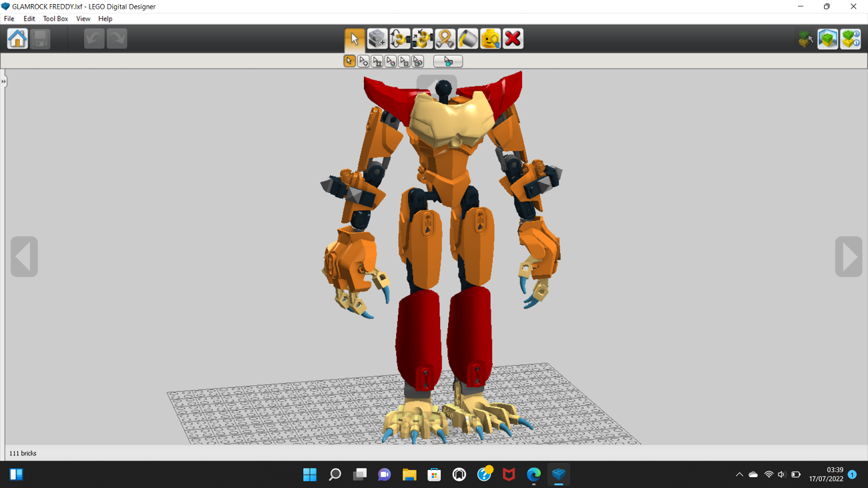Open Windows Search from the taskbar
The image size is (868, 488).
pyautogui.click(x=335, y=475)
